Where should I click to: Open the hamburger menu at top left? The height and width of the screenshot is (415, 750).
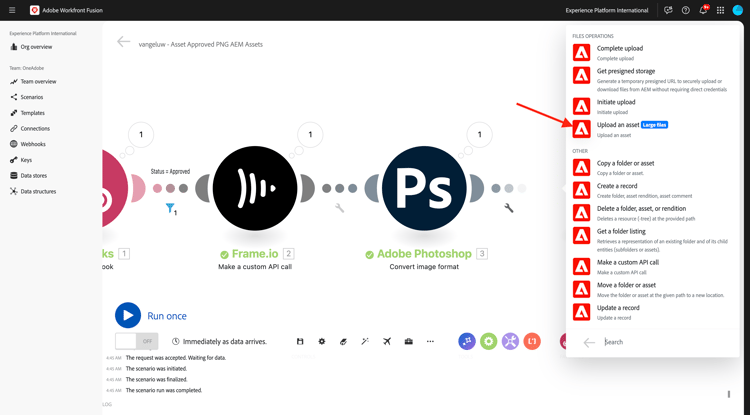(x=12, y=10)
